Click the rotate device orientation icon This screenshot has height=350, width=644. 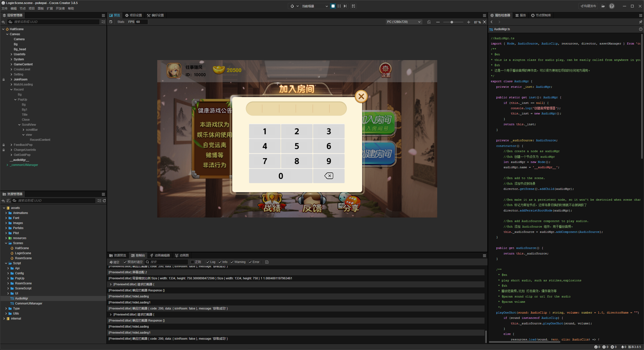click(x=429, y=22)
